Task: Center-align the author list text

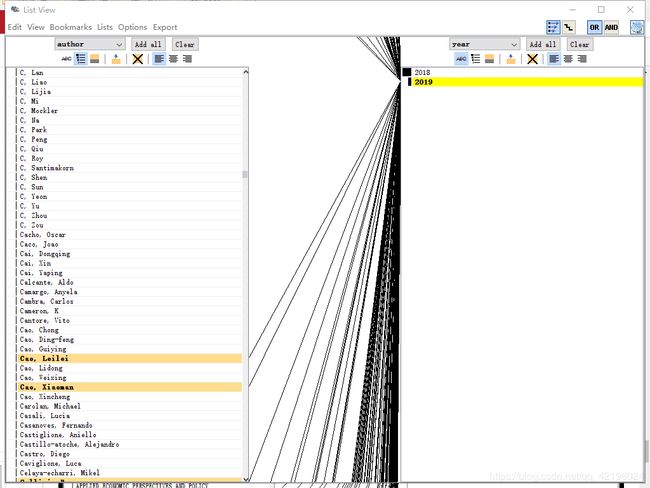Action: [x=173, y=59]
